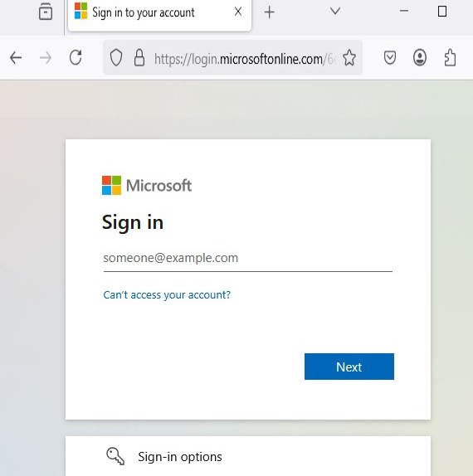Open the extensions puzzle icon
473x476 pixels.
pyautogui.click(x=450, y=57)
